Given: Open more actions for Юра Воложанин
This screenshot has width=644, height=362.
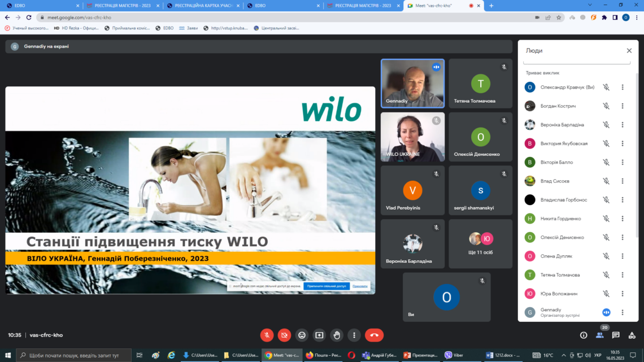Looking at the screenshot, I should click(623, 294).
